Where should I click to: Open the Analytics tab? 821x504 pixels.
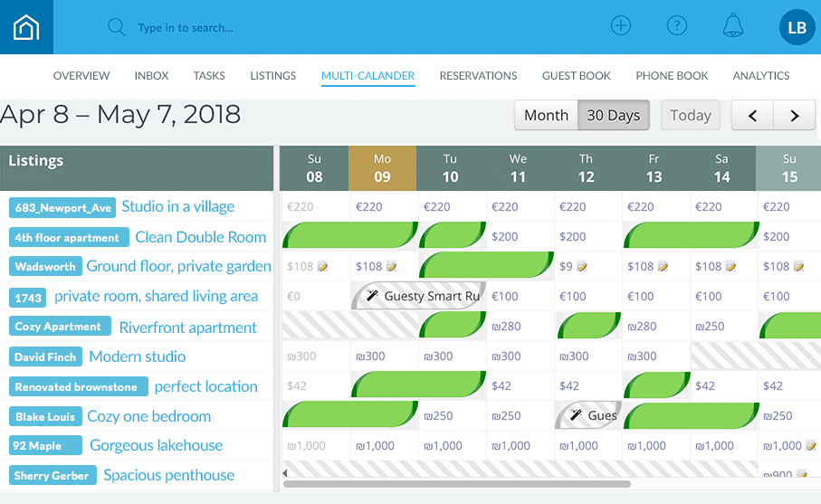coord(760,76)
